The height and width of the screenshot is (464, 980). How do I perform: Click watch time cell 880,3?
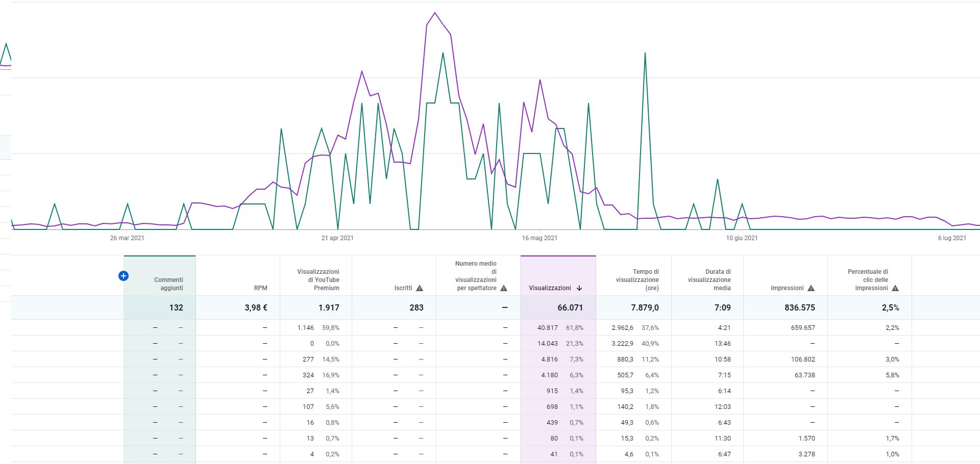tap(625, 359)
